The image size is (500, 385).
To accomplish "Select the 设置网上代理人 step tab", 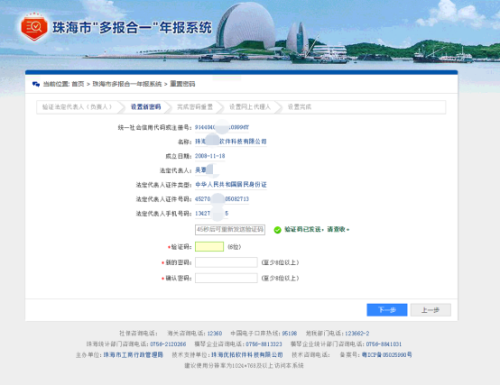I will click(250, 107).
